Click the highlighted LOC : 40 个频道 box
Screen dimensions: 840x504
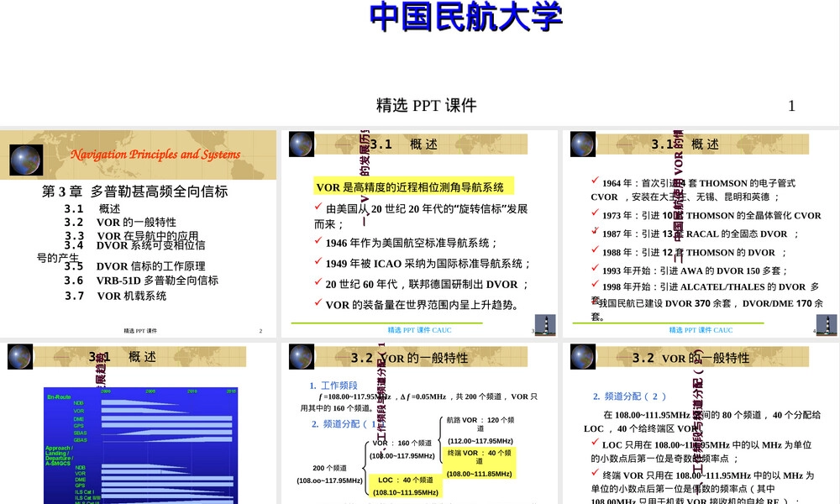click(405, 486)
